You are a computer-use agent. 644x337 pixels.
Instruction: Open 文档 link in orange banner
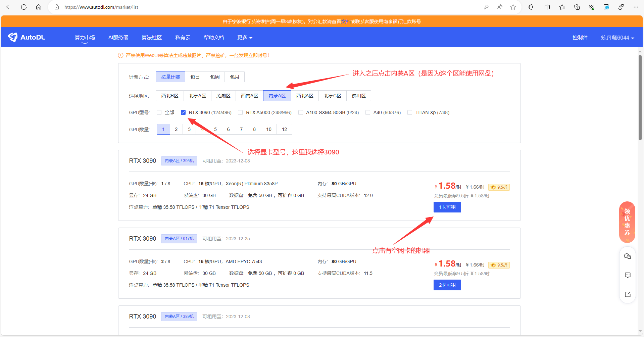(346, 21)
